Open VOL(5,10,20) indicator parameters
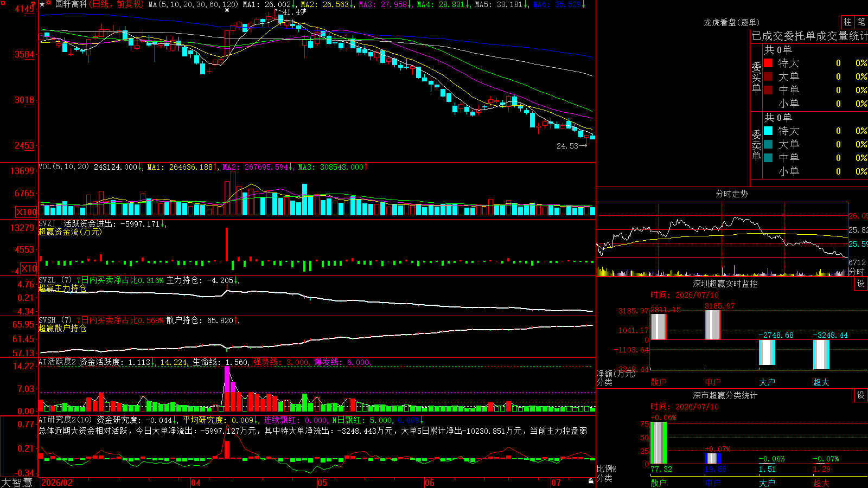 63,166
